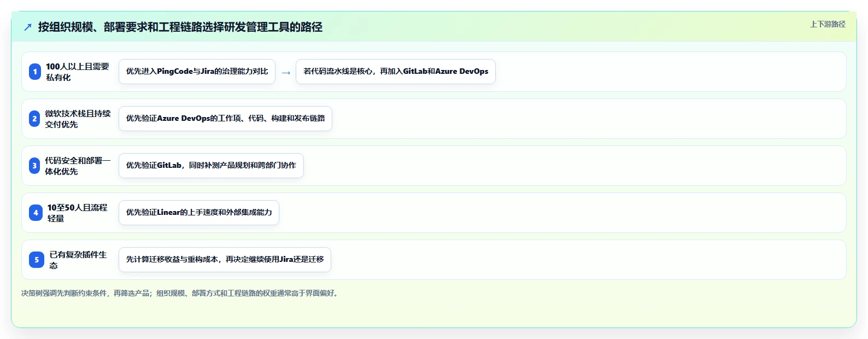Select the condition 已有复杂插件生态
The height and width of the screenshot is (339, 868).
click(78, 260)
